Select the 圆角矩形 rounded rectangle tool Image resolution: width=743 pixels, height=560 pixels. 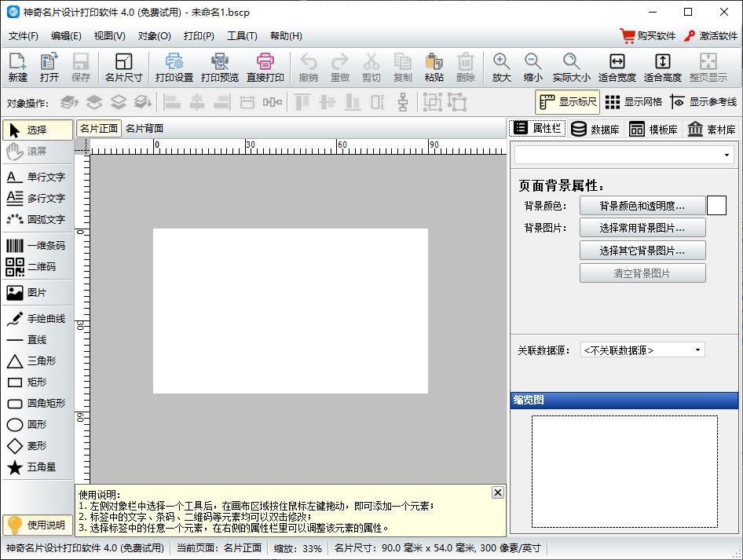(38, 403)
